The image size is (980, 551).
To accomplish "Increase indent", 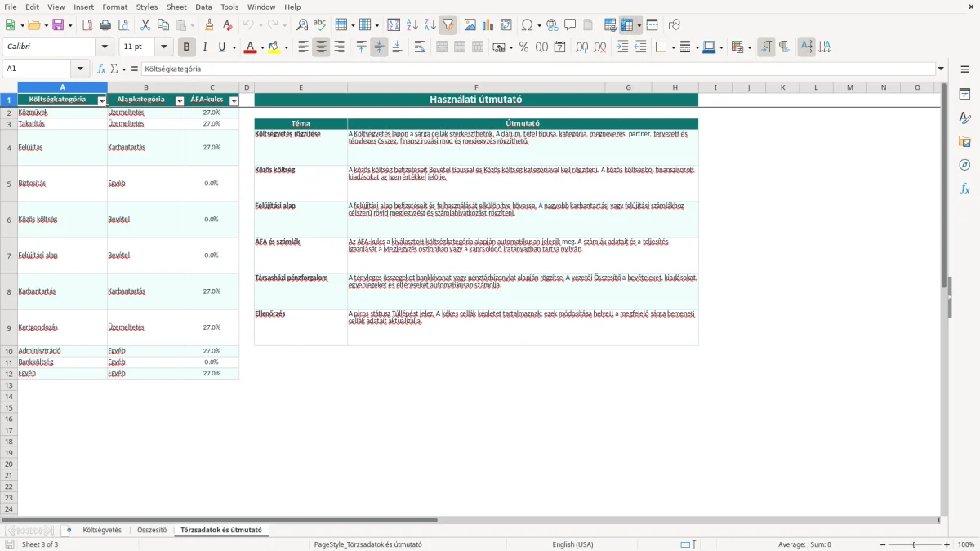I will pos(622,47).
